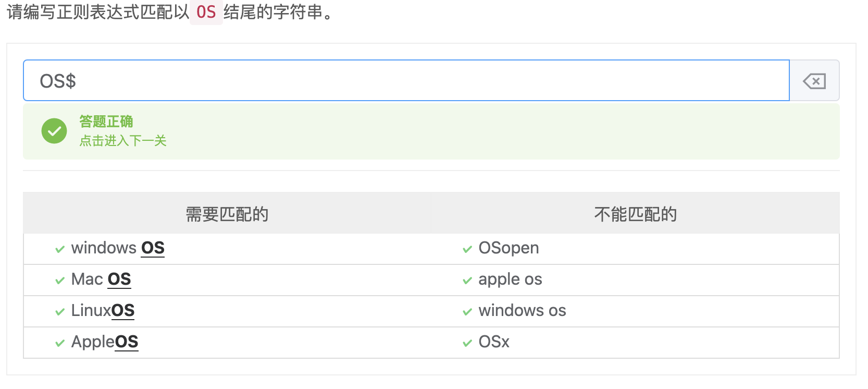Click the checkmark beside lowercase "windows os"

pos(467,312)
